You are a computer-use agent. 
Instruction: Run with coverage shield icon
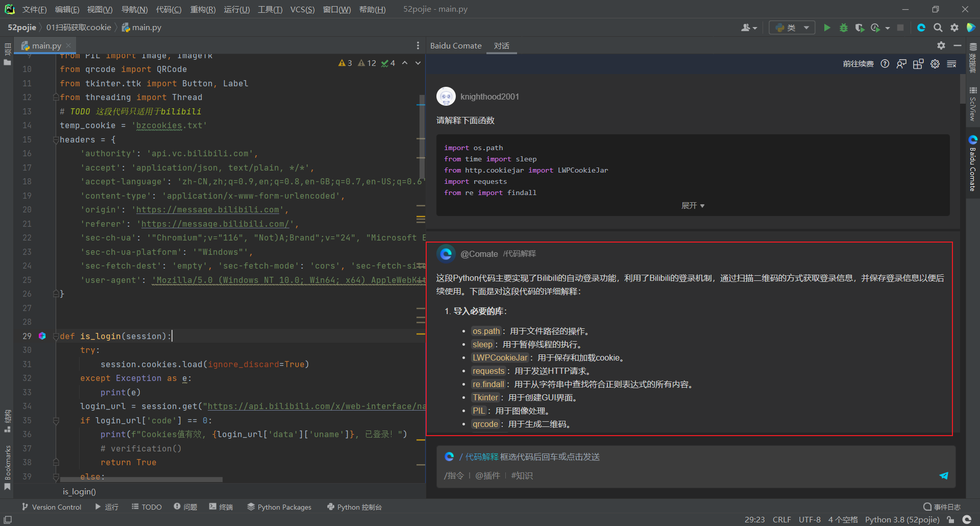860,28
